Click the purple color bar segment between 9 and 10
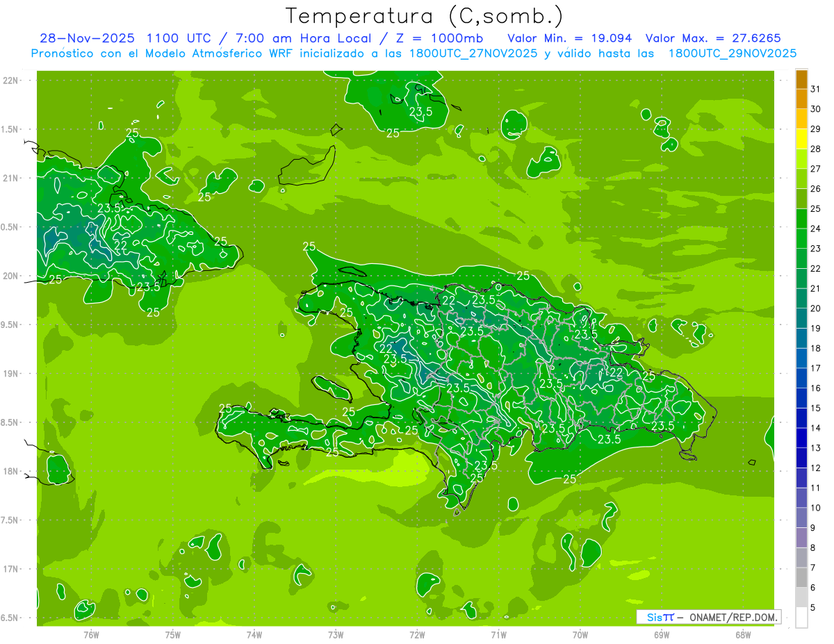 click(x=801, y=518)
